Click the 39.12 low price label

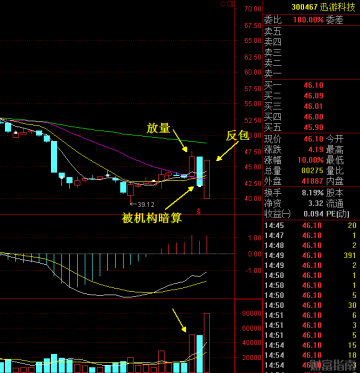(146, 204)
